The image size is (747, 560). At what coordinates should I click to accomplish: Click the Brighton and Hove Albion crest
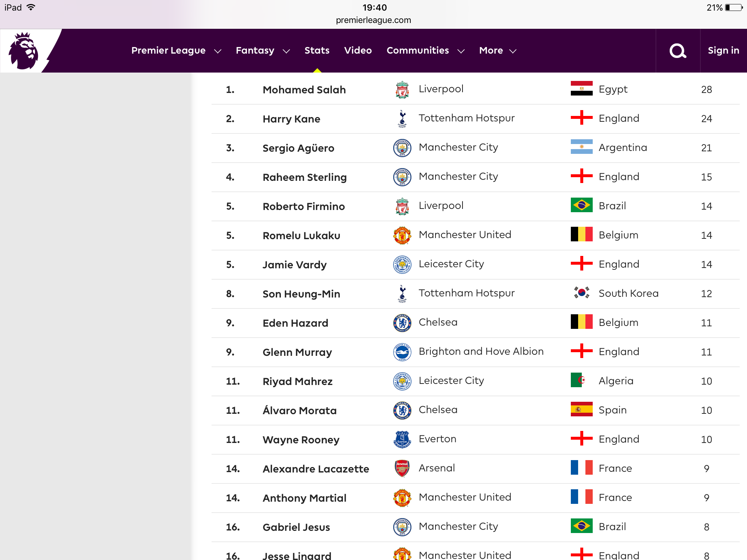pos(402,352)
